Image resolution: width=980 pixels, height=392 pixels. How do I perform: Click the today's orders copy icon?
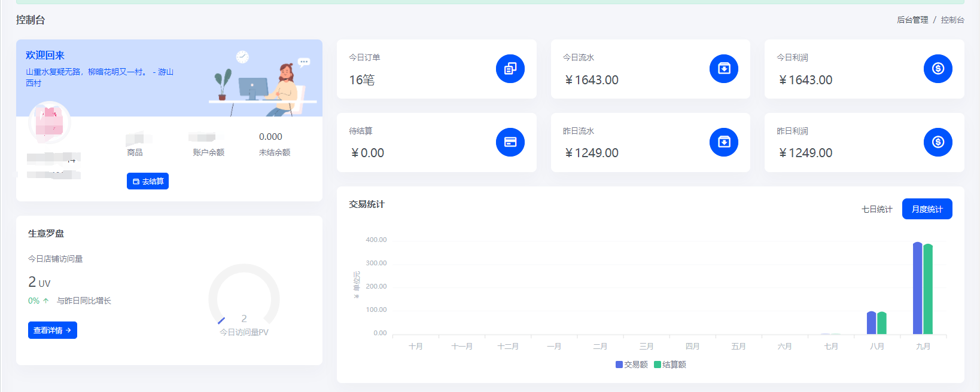pyautogui.click(x=510, y=69)
